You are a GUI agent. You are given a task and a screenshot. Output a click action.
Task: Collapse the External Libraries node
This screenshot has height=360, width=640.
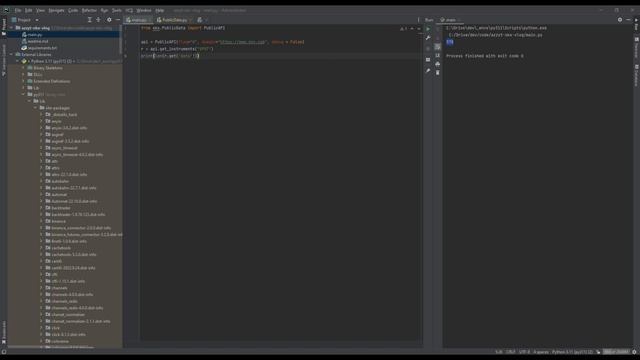(x=12, y=54)
